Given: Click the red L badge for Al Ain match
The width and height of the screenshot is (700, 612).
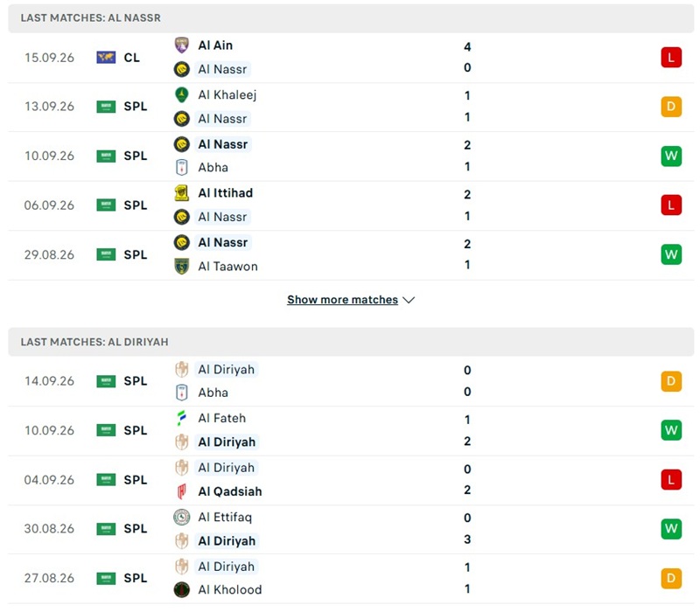Looking at the screenshot, I should click(671, 58).
